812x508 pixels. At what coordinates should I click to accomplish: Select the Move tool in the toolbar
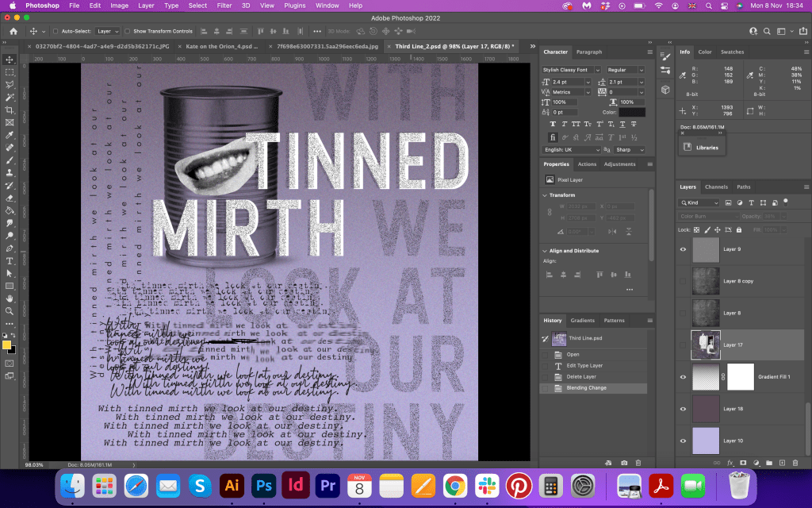pyautogui.click(x=10, y=60)
